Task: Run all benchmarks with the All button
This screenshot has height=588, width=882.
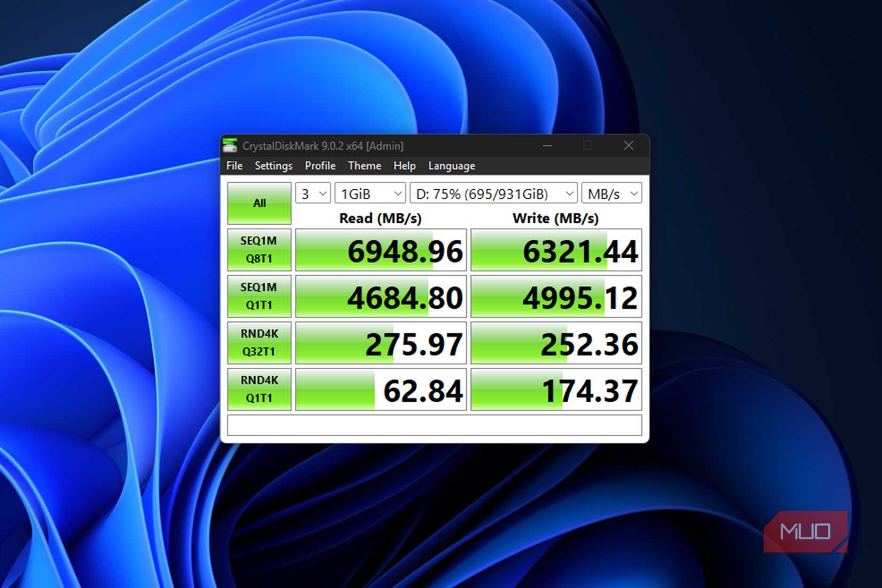Action: click(x=259, y=203)
